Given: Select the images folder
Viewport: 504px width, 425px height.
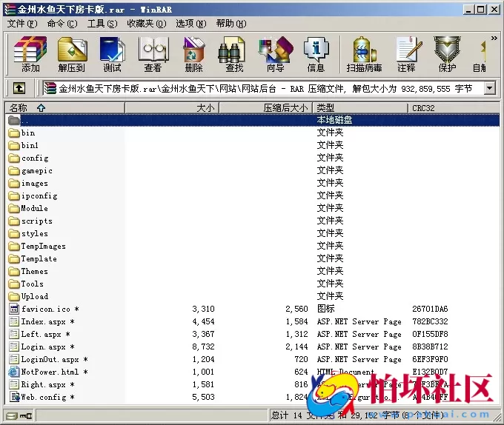Looking at the screenshot, I should [28, 183].
